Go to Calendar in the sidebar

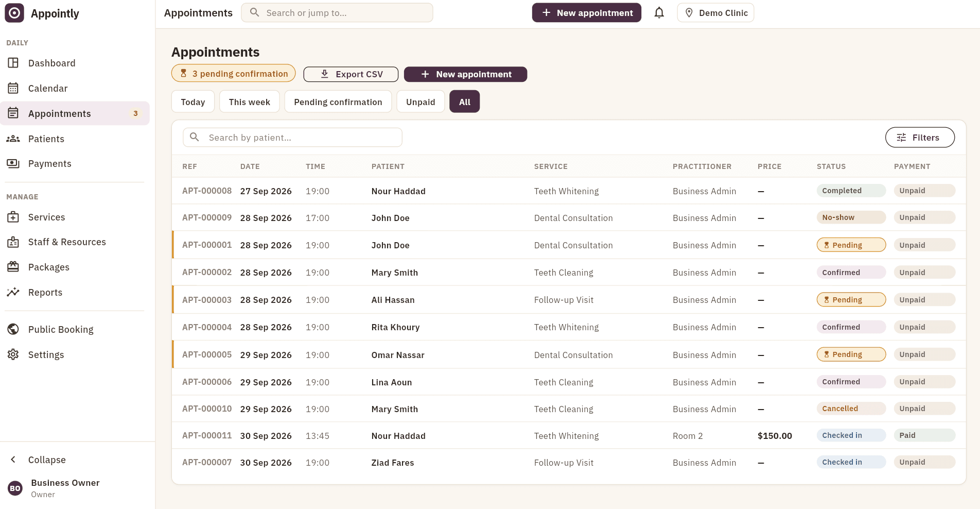tap(75, 88)
